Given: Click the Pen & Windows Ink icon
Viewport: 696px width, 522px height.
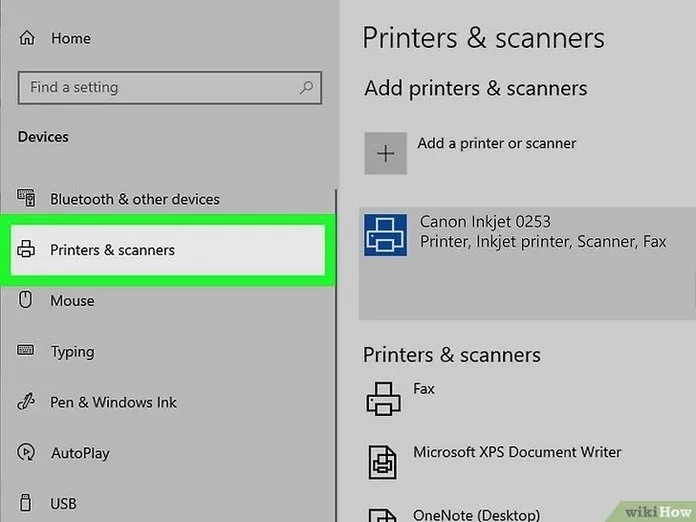Looking at the screenshot, I should tap(27, 402).
